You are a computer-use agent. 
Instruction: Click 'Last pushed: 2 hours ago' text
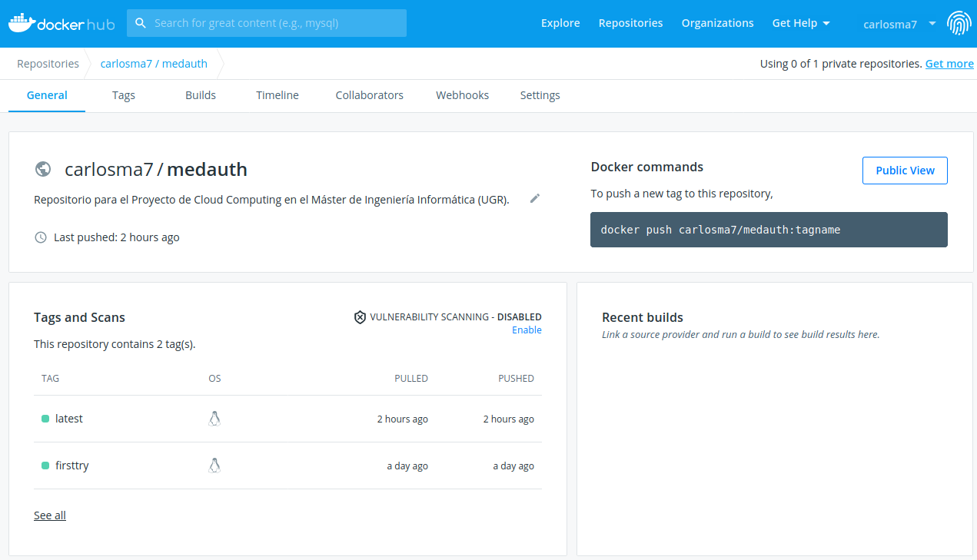(x=117, y=237)
